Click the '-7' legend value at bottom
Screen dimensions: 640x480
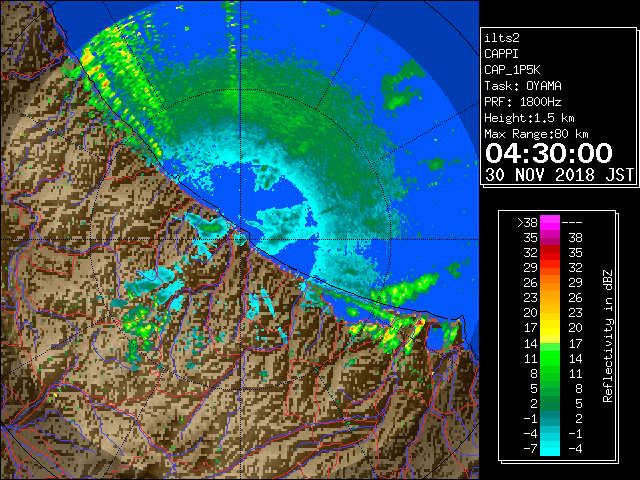530,448
